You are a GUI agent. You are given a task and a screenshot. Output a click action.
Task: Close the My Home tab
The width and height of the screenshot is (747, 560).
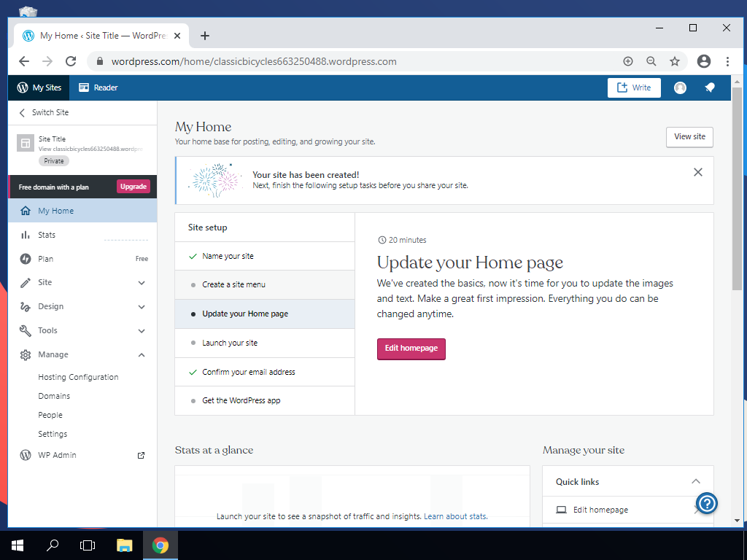click(177, 36)
